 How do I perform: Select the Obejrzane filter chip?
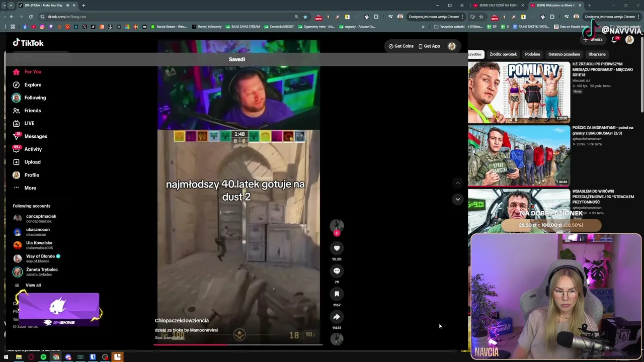pyautogui.click(x=597, y=54)
